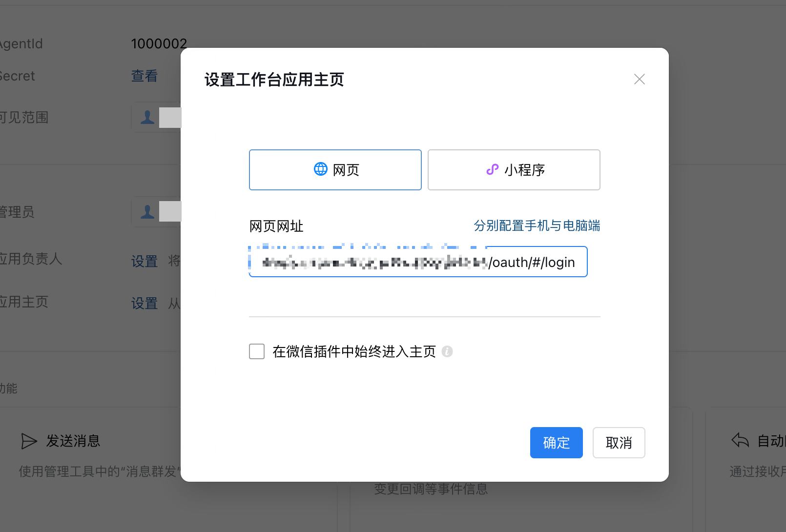Select the 网页 tab option
Image resolution: width=786 pixels, height=532 pixels.
click(x=335, y=170)
